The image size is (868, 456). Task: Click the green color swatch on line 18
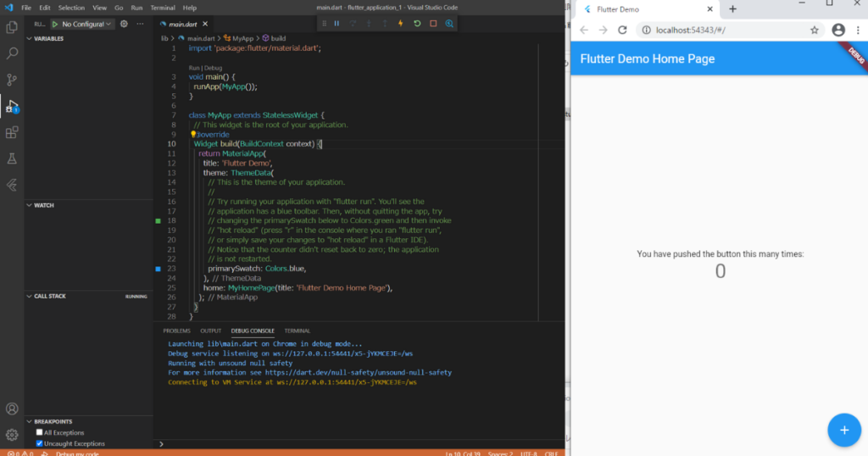(x=158, y=221)
